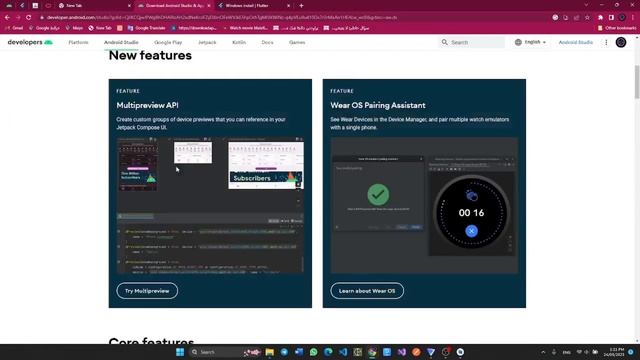Go to the Jetpack nav item
The image size is (640, 360).
click(x=207, y=42)
